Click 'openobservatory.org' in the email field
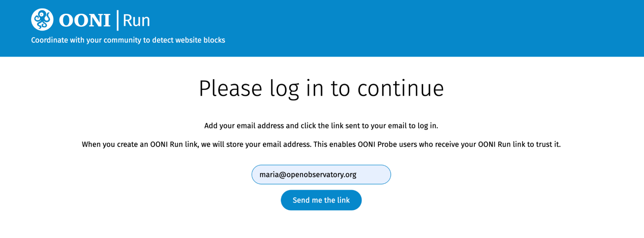 [321, 174]
